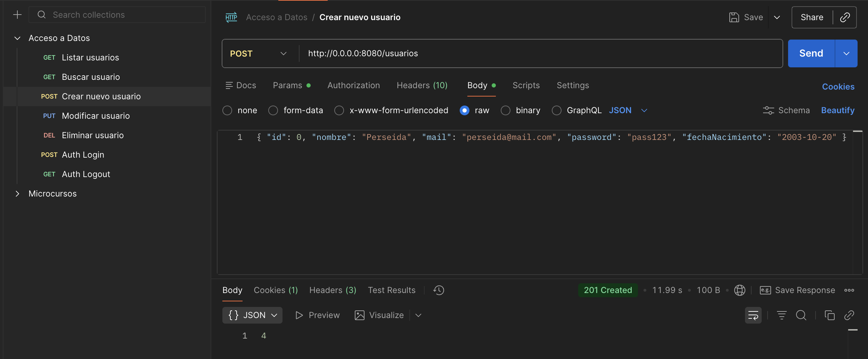This screenshot has width=868, height=359.
Task: Select the none body type
Action: pos(227,110)
